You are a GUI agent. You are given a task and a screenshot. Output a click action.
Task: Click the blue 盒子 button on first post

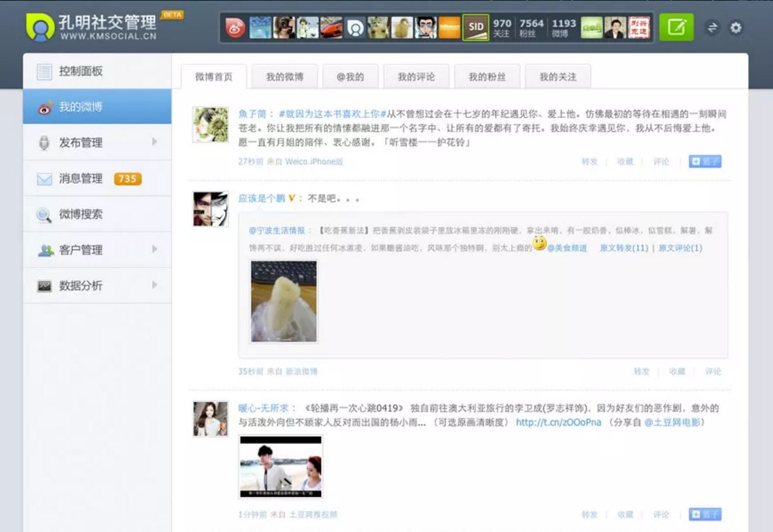click(706, 161)
